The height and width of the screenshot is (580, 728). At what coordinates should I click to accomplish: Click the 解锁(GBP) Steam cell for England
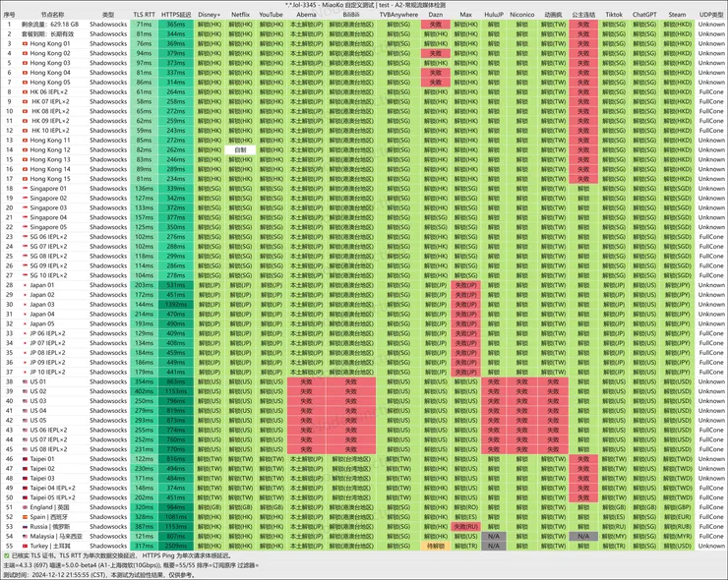(678, 507)
